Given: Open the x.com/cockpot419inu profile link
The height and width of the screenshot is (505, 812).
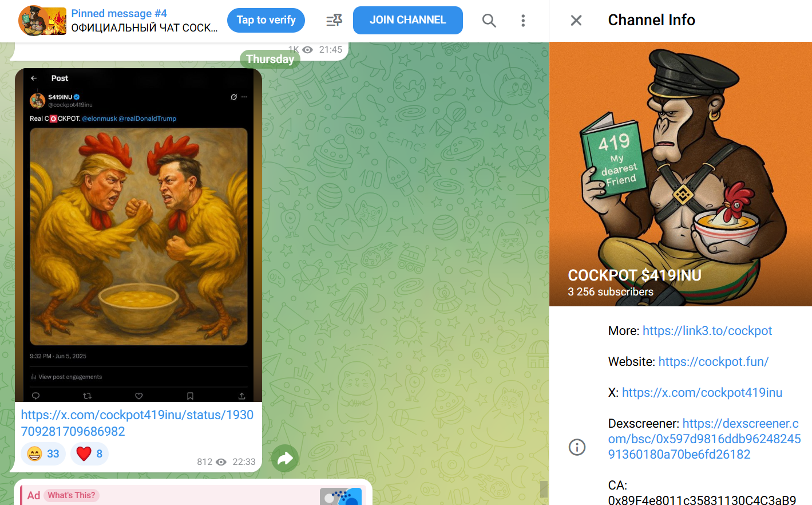Looking at the screenshot, I should coord(702,393).
